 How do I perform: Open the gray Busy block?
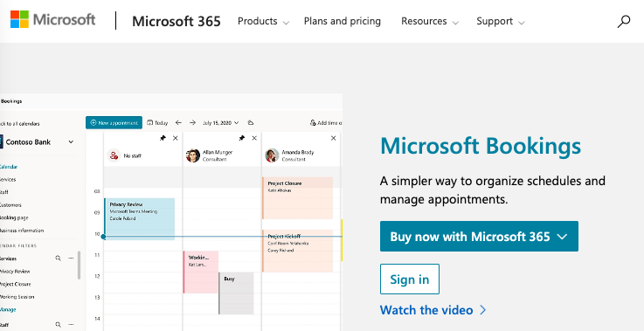click(236, 293)
